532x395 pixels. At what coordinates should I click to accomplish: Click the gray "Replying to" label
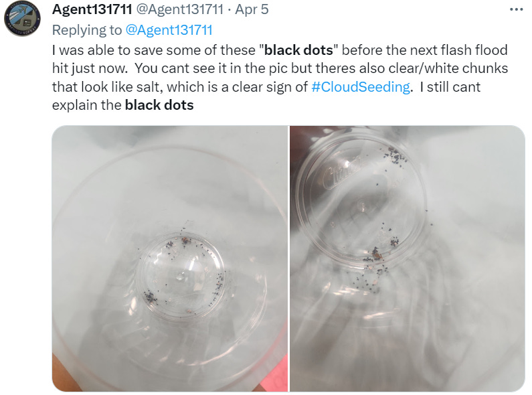[87, 30]
